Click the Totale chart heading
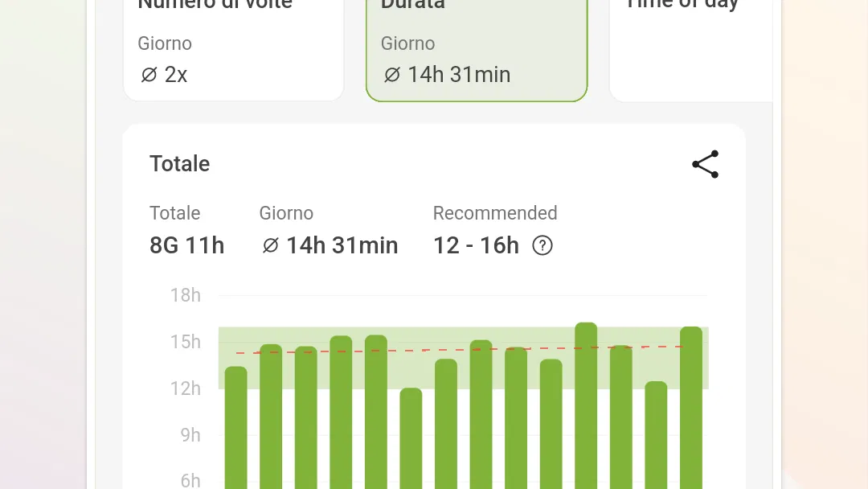 (x=180, y=164)
